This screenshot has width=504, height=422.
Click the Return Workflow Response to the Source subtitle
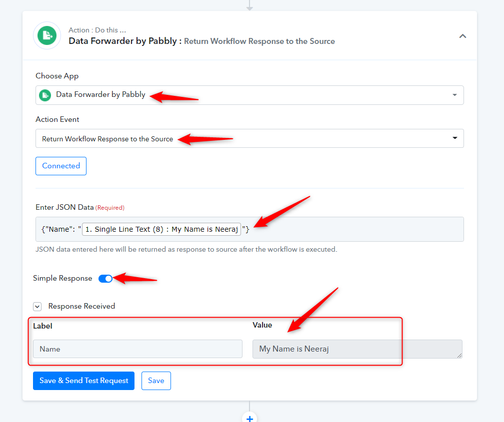[259, 41]
